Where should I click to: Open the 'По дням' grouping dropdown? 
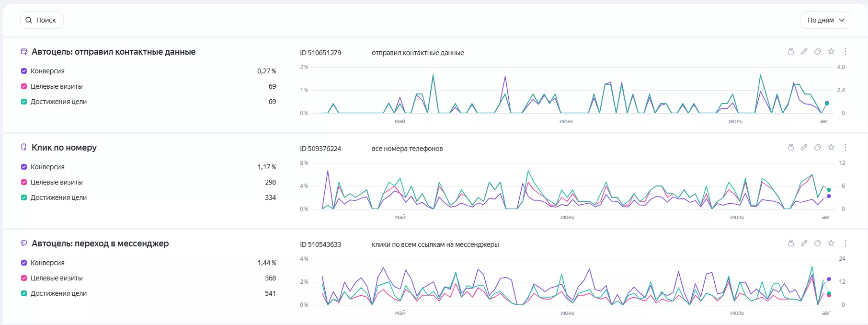coord(825,20)
